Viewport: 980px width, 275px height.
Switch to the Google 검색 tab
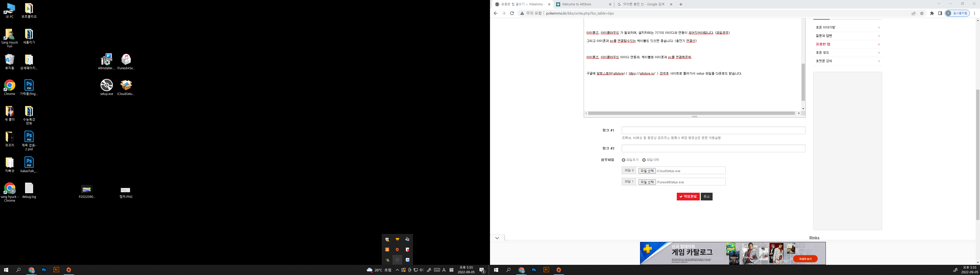point(643,4)
